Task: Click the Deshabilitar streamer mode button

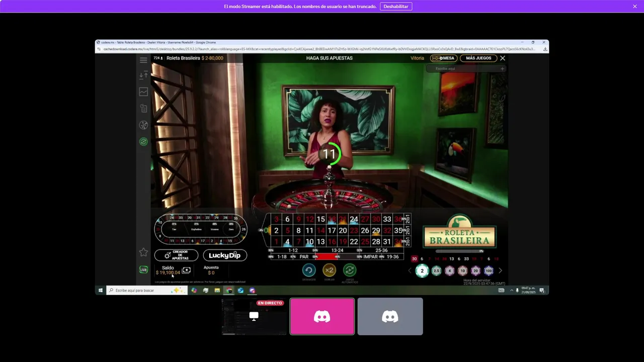Action: click(396, 7)
